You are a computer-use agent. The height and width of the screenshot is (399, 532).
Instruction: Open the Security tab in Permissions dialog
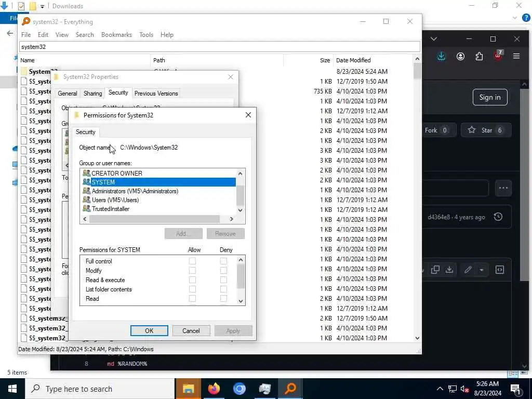(86, 132)
